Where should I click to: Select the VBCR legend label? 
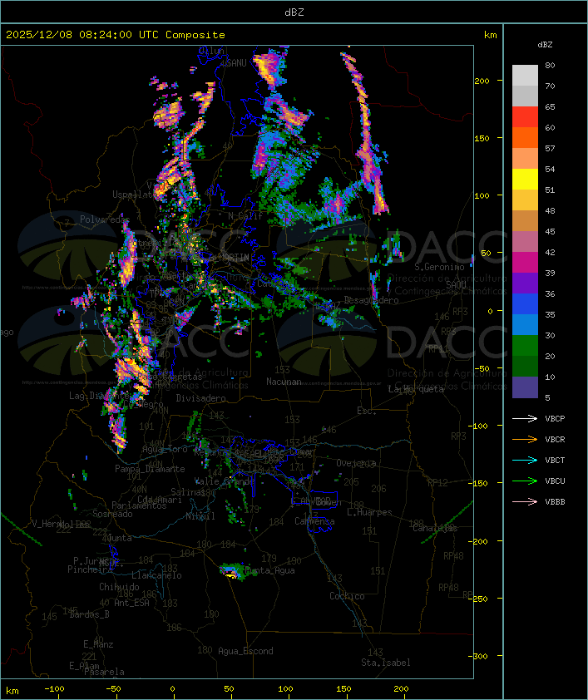click(555, 440)
